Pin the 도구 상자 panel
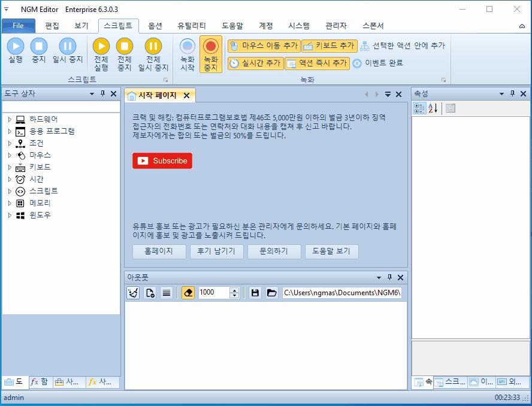Screen dimensions: 532x406 pyautogui.click(x=103, y=93)
